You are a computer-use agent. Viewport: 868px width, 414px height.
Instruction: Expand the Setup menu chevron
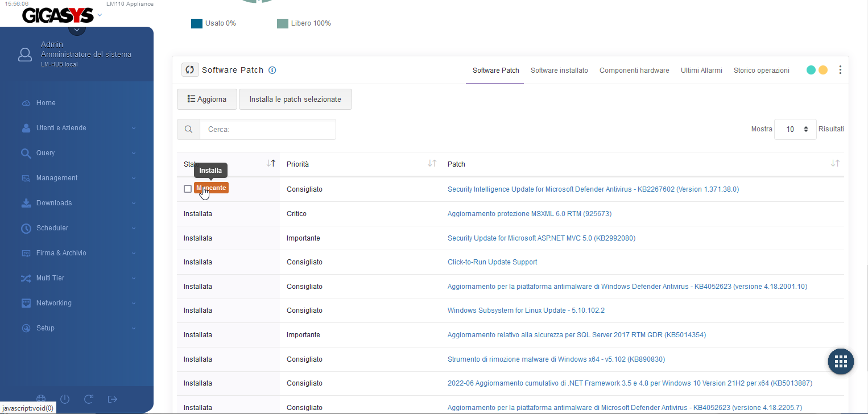pos(134,328)
